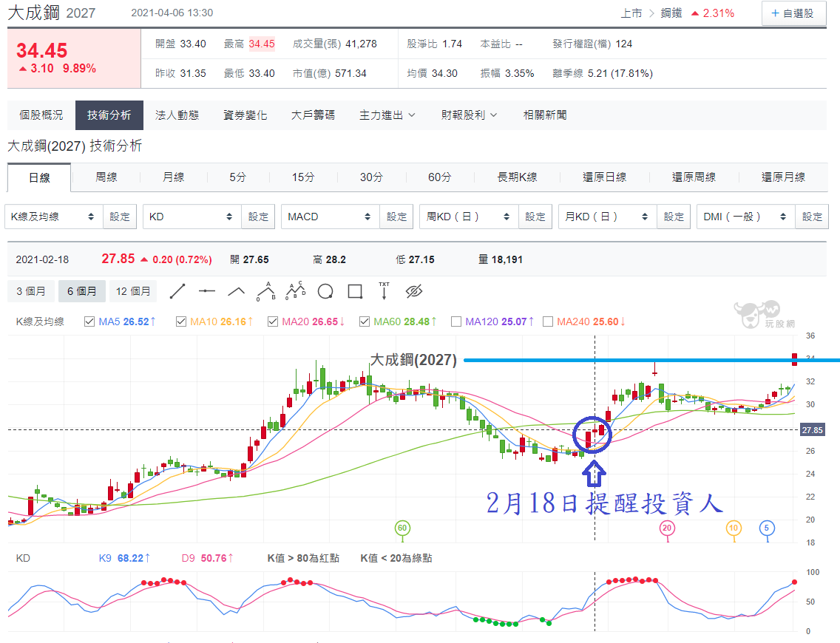
Task: Click the latest red candlestick near 34
Action: tap(794, 359)
